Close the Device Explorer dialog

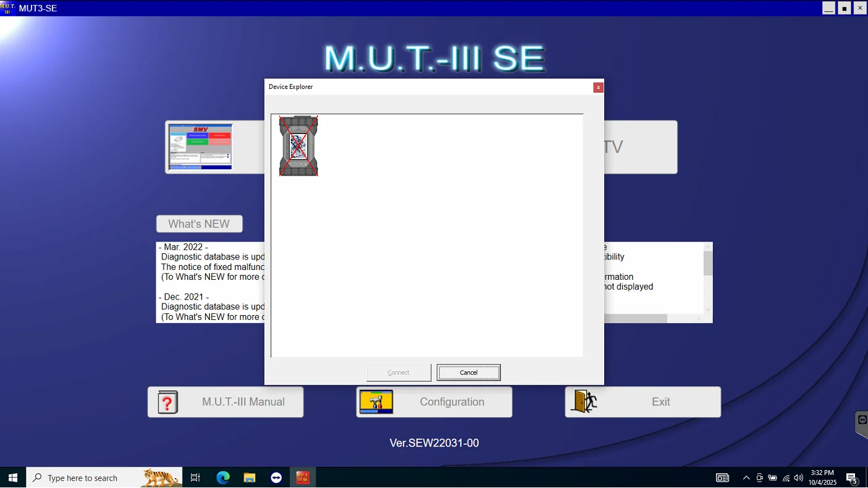[598, 88]
